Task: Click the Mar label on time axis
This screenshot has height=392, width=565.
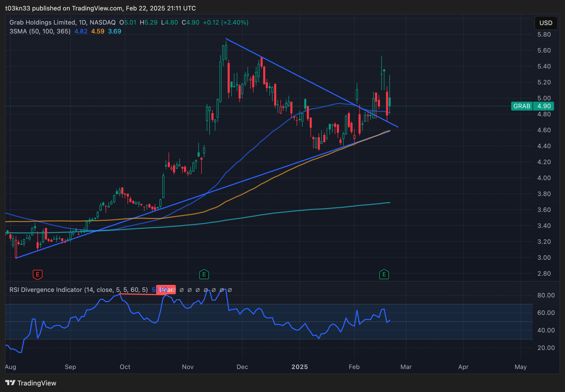Action: pos(406,367)
